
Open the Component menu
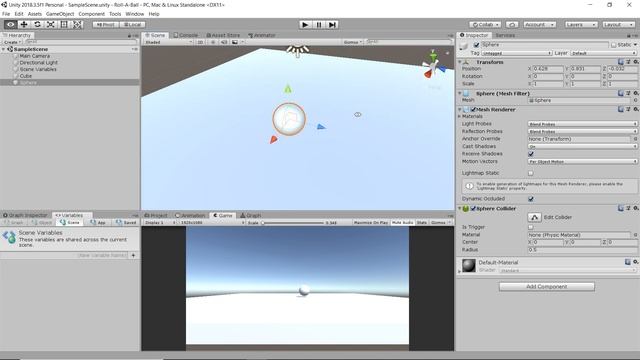[91, 14]
